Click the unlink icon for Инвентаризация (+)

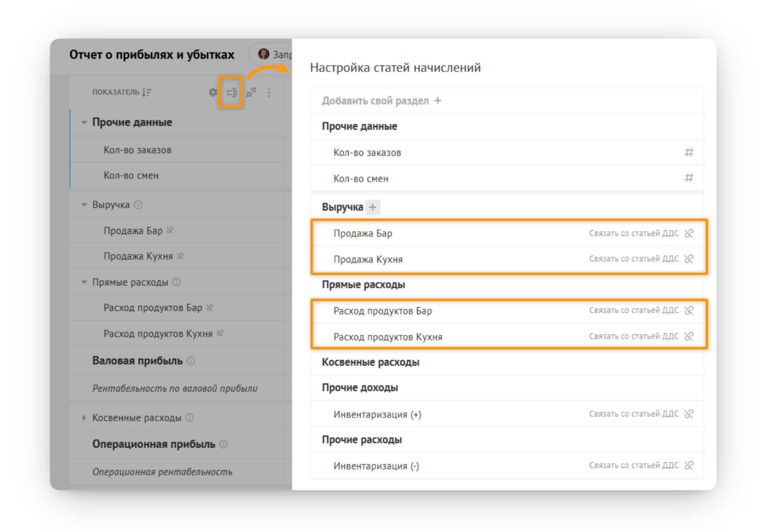689,414
